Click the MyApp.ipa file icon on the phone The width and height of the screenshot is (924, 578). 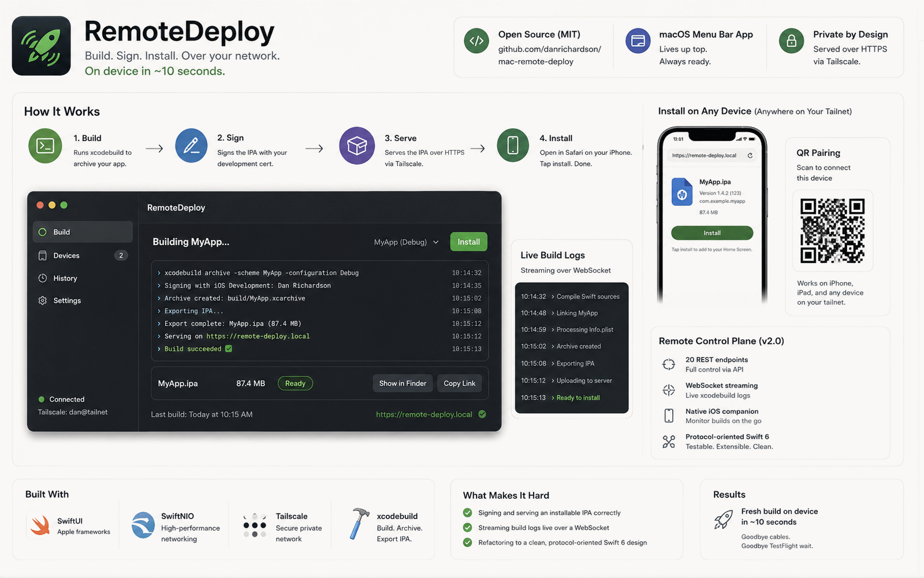pos(682,192)
